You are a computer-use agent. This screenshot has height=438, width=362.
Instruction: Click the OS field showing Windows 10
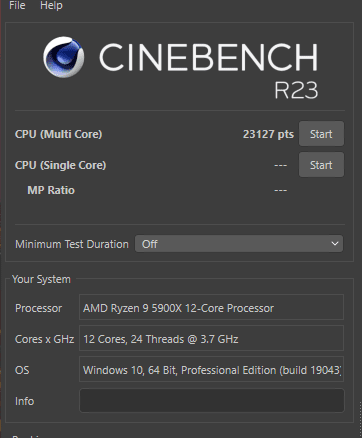pos(211,369)
